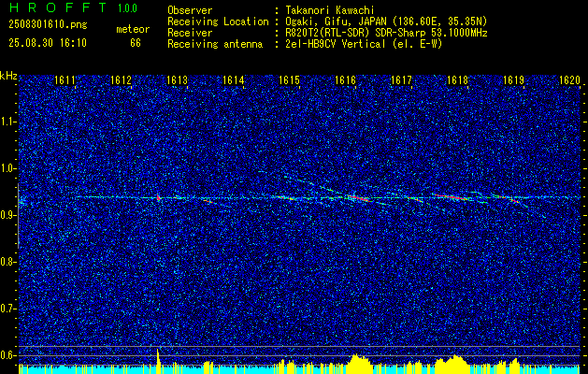Click the yellow power hump below 1618
The width and height of the screenshot is (588, 374).
tap(452, 364)
